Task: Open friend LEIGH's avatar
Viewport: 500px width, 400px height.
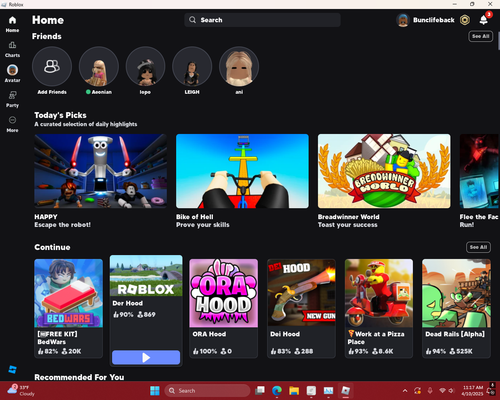Action: 192,66
